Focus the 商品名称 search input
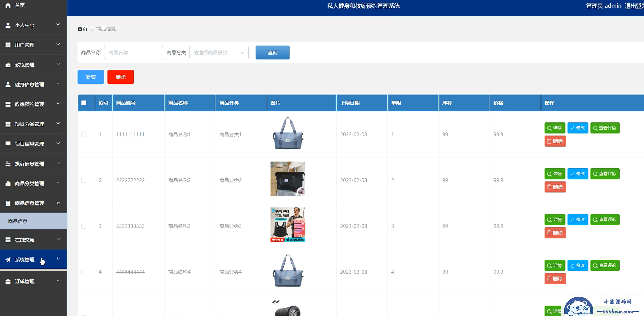Viewport: 644px width, 316px height. [x=134, y=52]
